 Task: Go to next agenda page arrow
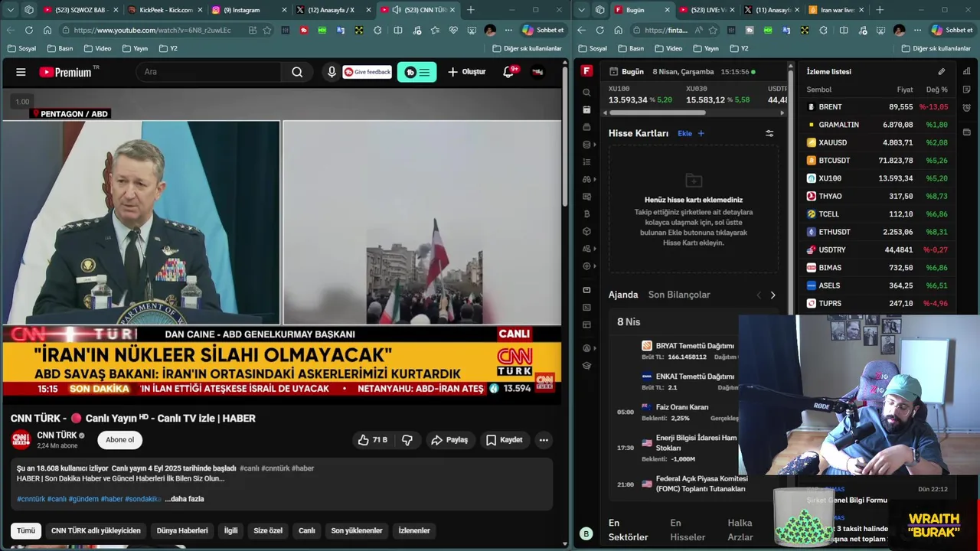[773, 295]
